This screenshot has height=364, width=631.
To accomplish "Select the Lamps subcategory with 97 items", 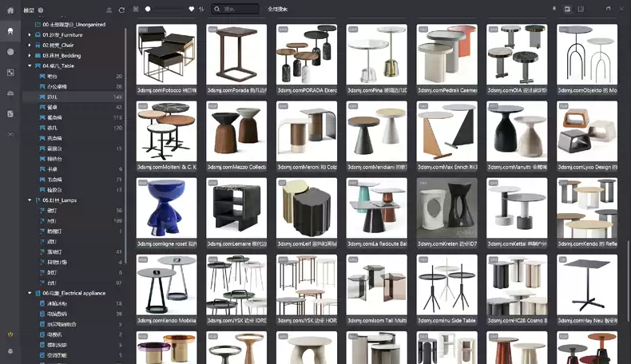I will point(73,283).
